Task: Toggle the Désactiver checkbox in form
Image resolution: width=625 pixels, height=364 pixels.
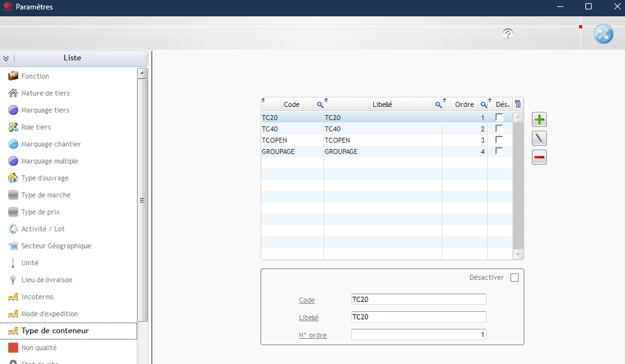Action: pos(514,278)
